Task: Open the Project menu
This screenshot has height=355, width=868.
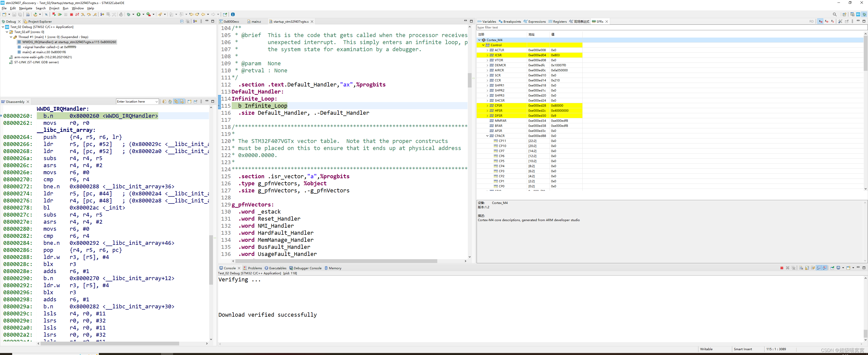Action: coord(54,8)
